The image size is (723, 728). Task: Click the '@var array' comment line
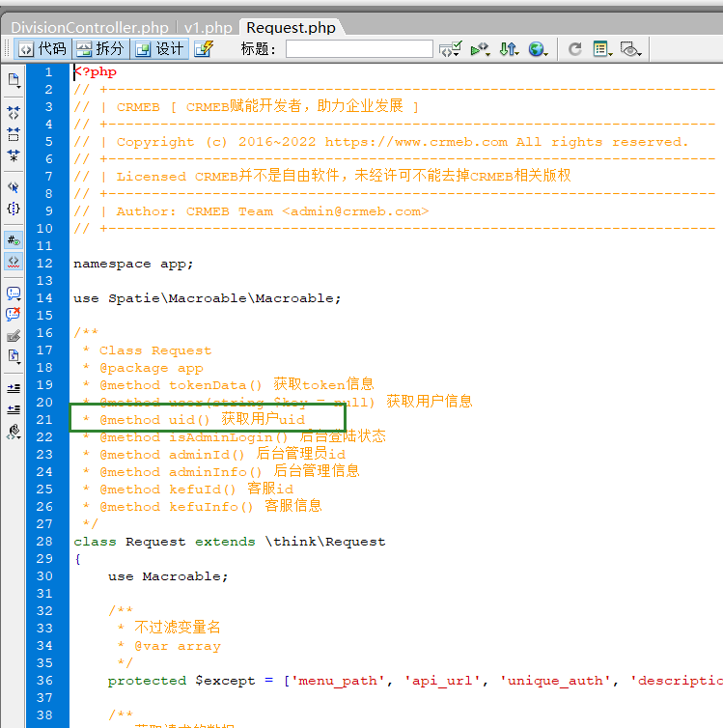169,646
